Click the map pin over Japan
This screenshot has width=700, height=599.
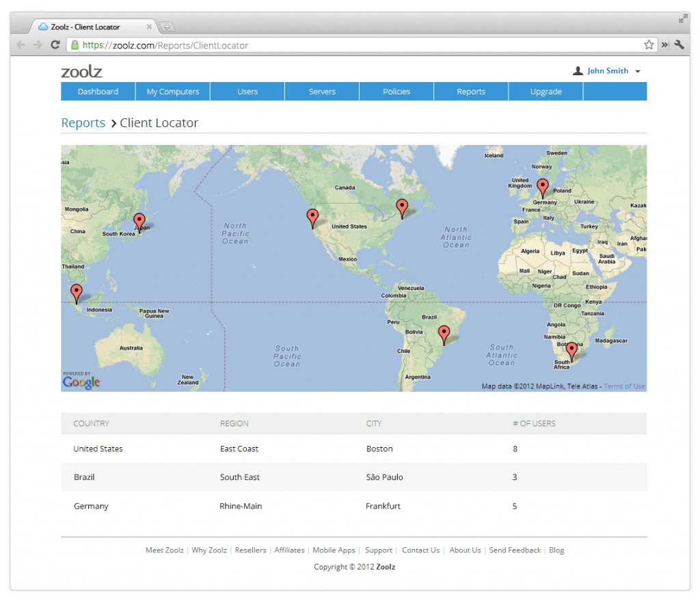[139, 220]
